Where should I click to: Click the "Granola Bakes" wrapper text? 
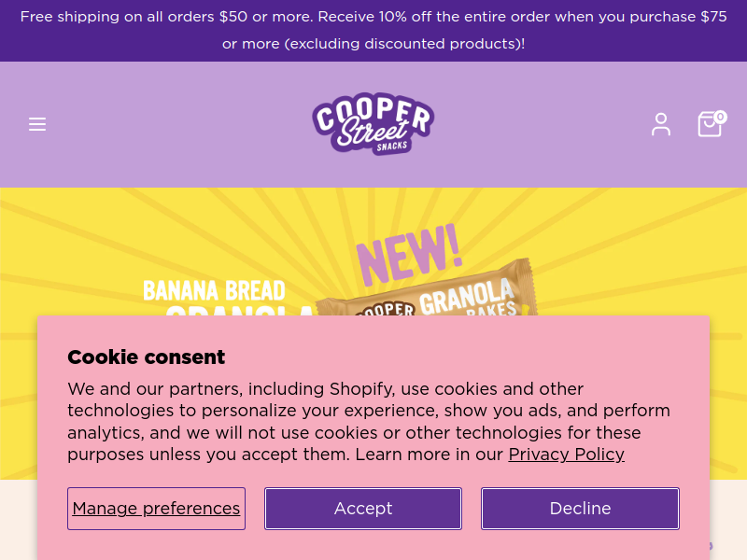coord(467,299)
